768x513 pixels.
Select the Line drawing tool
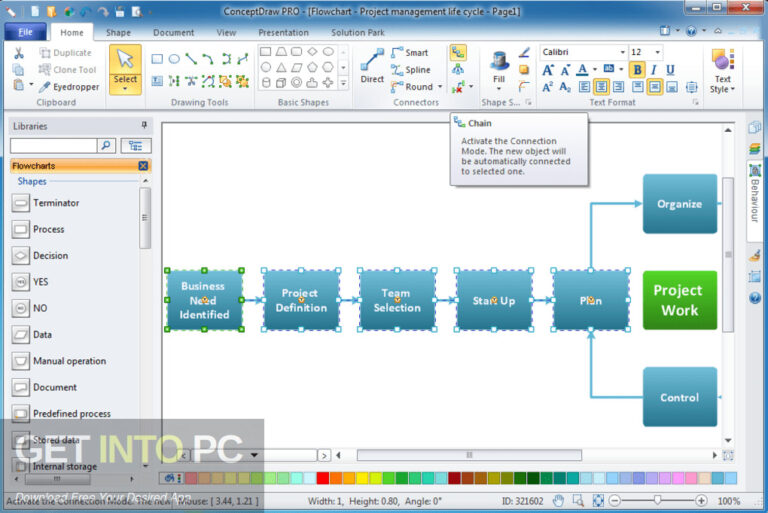pos(191,59)
